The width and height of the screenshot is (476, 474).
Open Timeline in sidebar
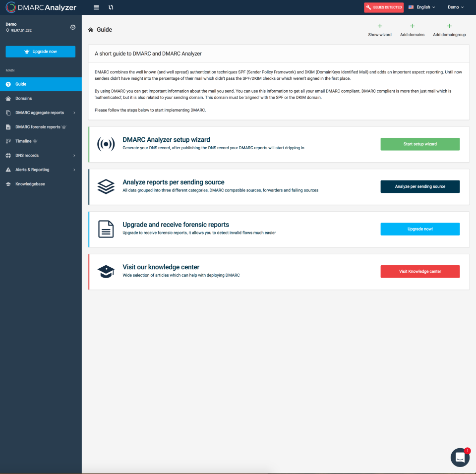(41, 141)
